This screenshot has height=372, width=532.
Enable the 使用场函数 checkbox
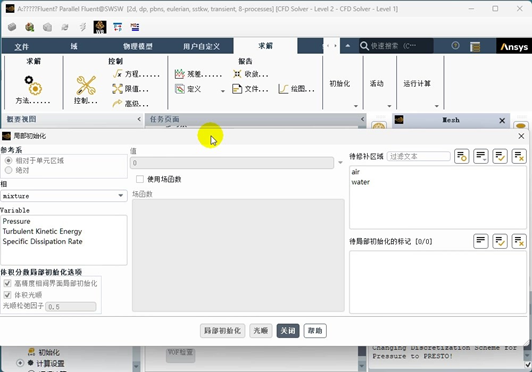[140, 179]
